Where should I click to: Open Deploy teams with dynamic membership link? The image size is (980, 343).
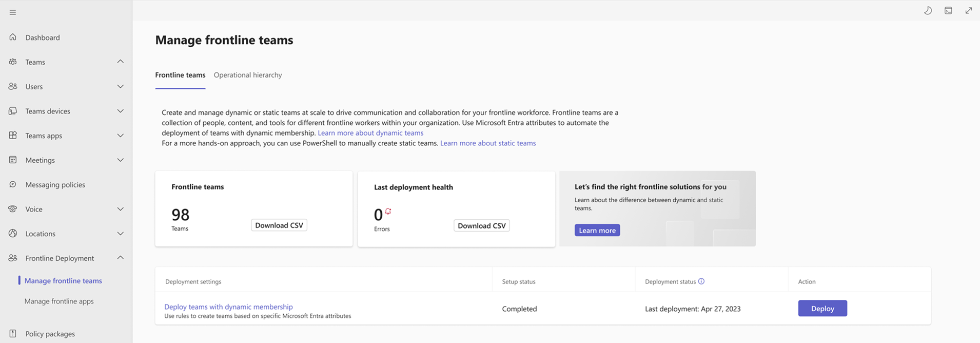tap(228, 307)
